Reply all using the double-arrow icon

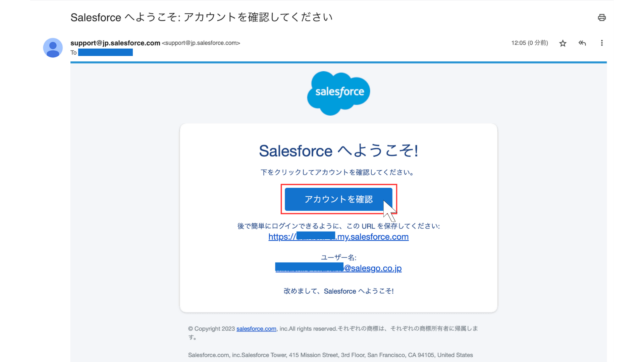click(x=582, y=43)
